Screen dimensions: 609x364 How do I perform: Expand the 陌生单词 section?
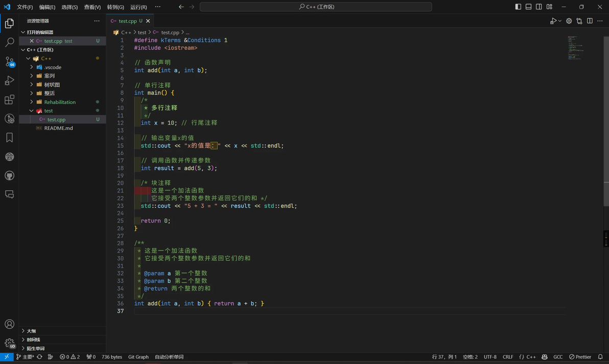pos(62,349)
